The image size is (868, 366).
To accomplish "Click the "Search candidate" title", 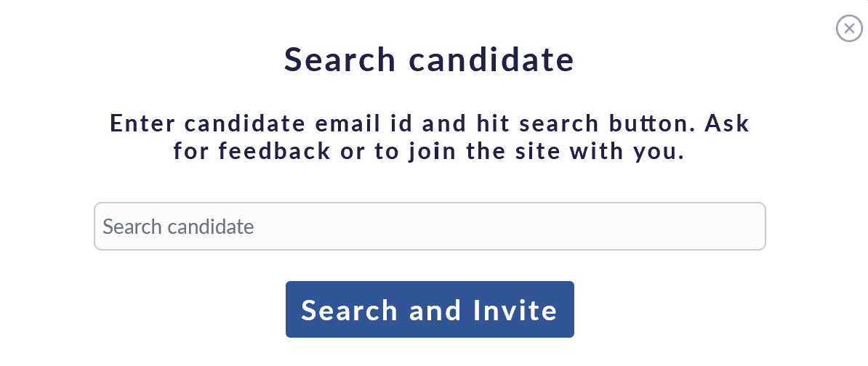I will click(x=429, y=60).
